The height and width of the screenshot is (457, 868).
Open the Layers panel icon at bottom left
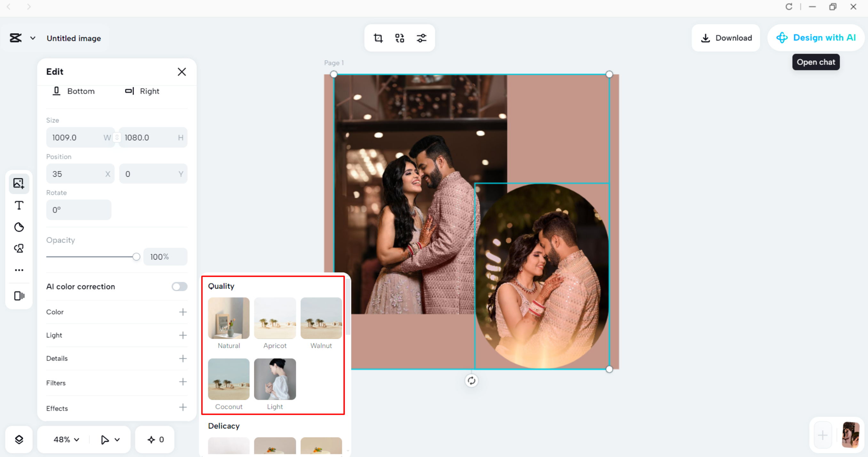coord(19,439)
